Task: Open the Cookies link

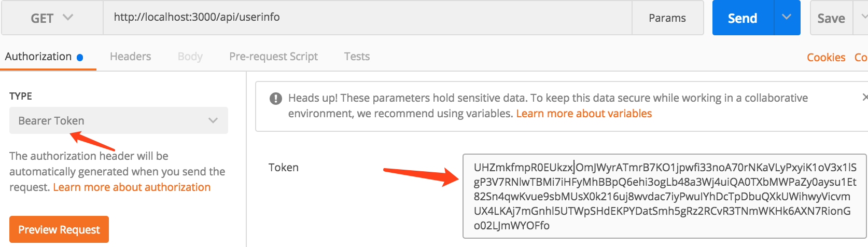Action: [x=826, y=58]
